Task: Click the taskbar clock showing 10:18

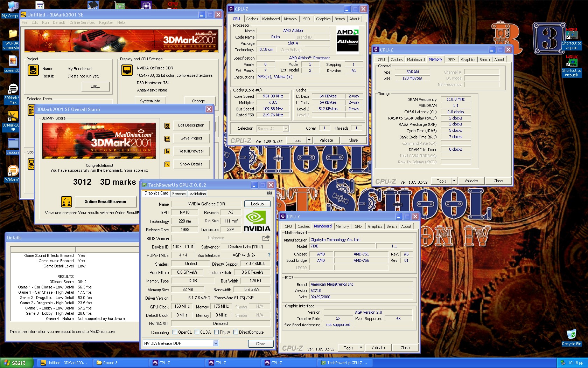Action: click(575, 363)
